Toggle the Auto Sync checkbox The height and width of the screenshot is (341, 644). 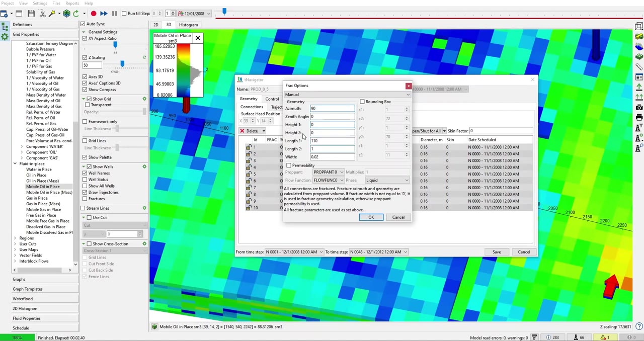pyautogui.click(x=83, y=24)
